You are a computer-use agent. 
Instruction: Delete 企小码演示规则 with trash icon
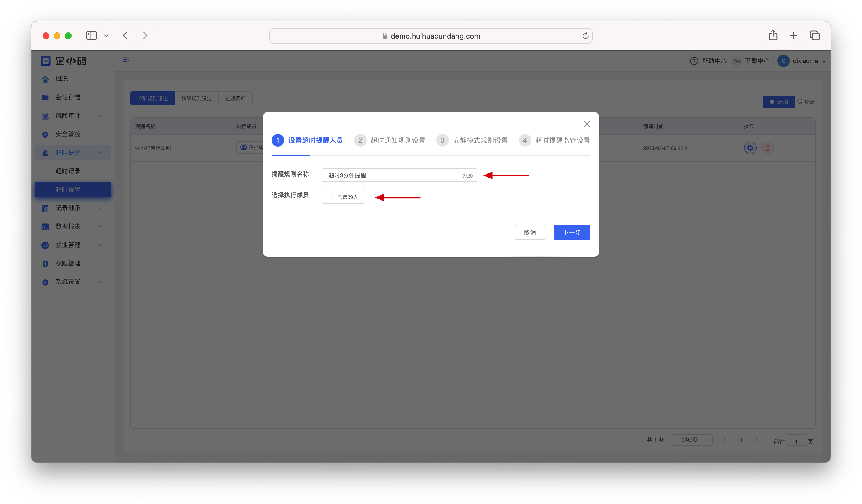click(767, 148)
